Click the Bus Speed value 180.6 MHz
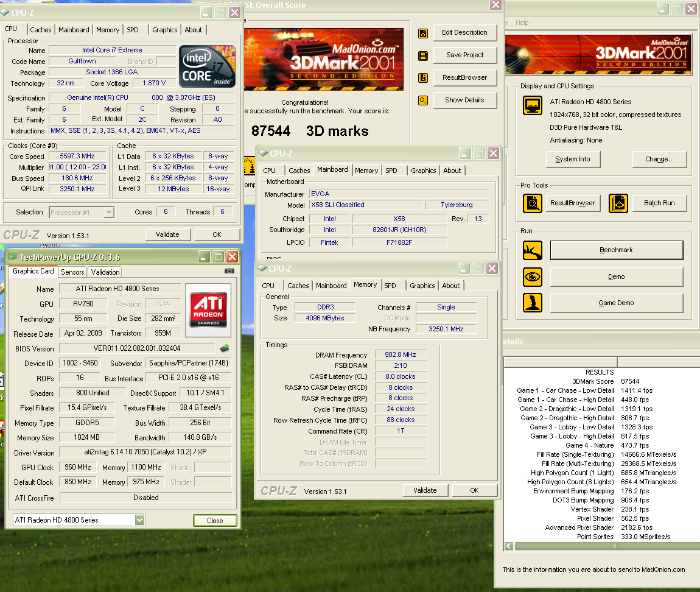This screenshot has height=592, width=700. click(77, 178)
